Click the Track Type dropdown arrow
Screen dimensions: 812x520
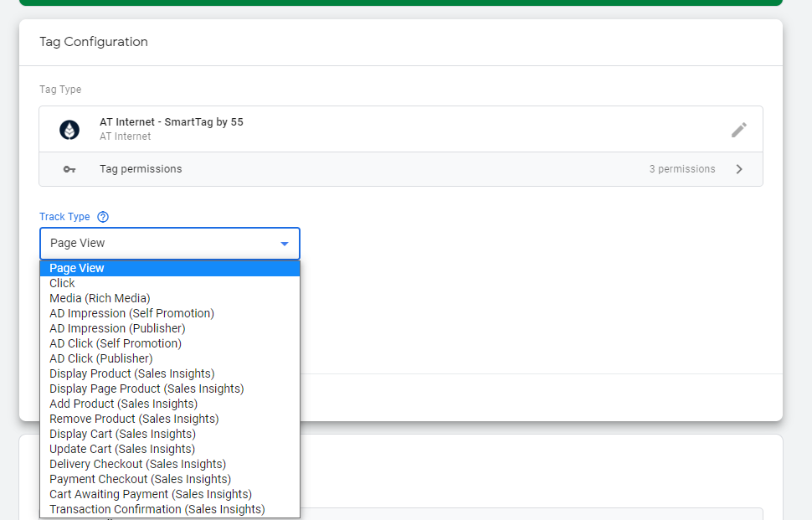point(285,244)
